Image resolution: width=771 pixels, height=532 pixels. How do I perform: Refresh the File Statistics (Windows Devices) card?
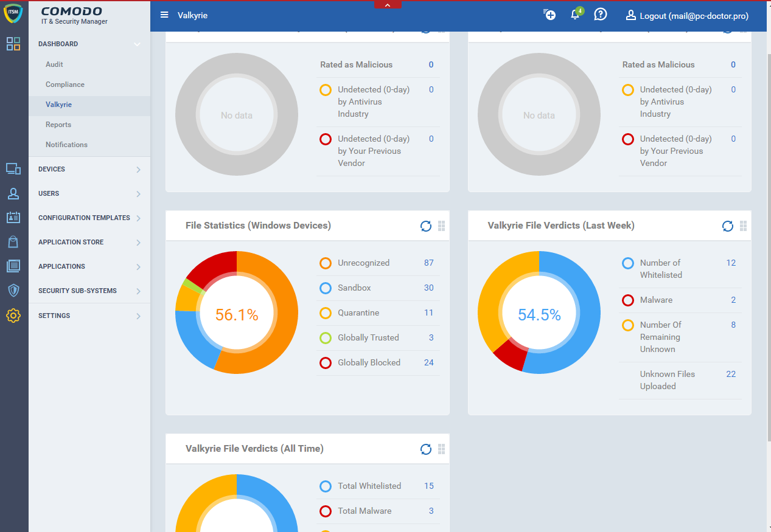pos(426,226)
